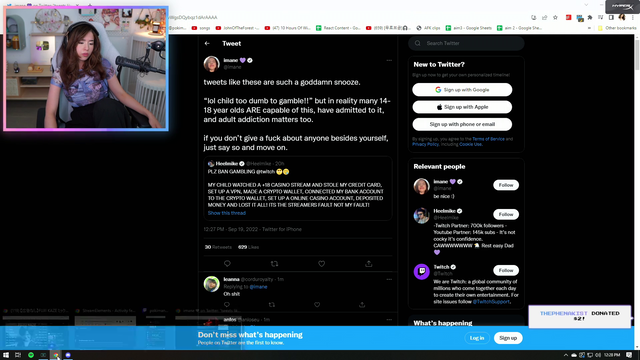
Task: Log in from the bottom banner
Action: pos(477,338)
